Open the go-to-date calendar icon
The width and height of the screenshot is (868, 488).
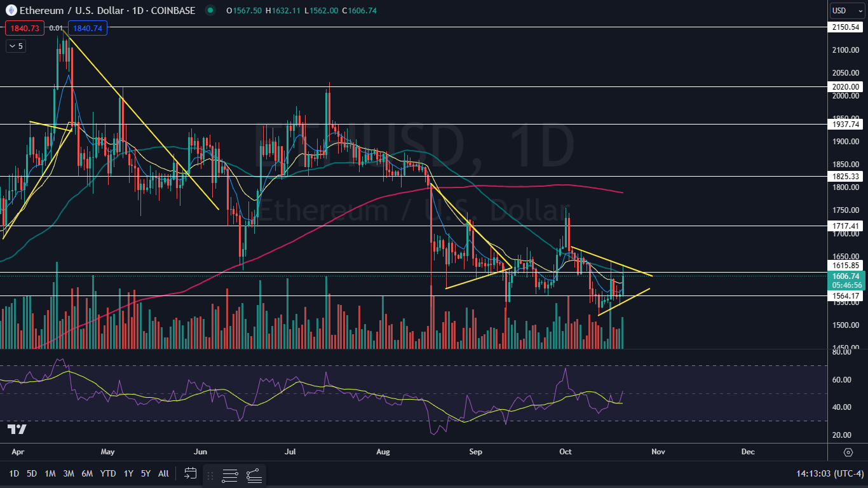(x=190, y=473)
